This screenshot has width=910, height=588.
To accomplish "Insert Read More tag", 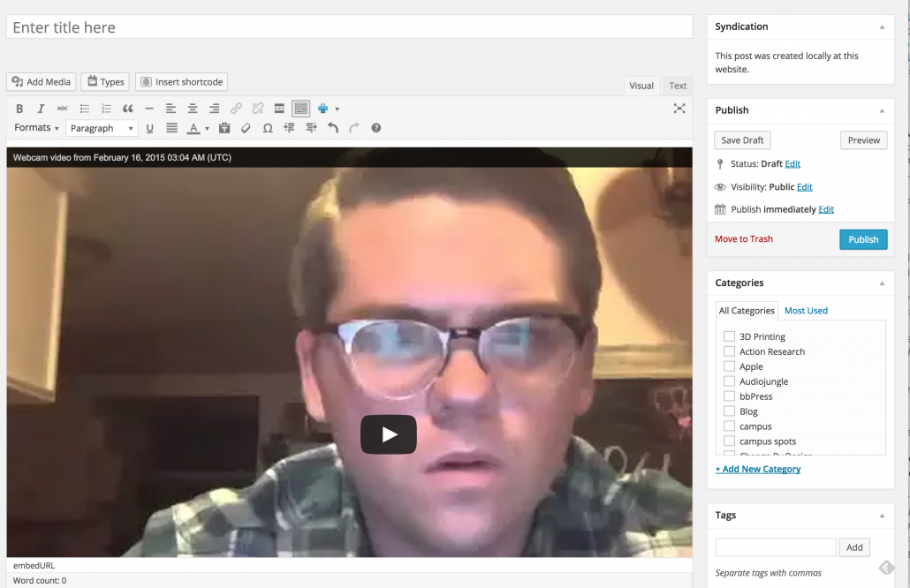I will pos(279,109).
